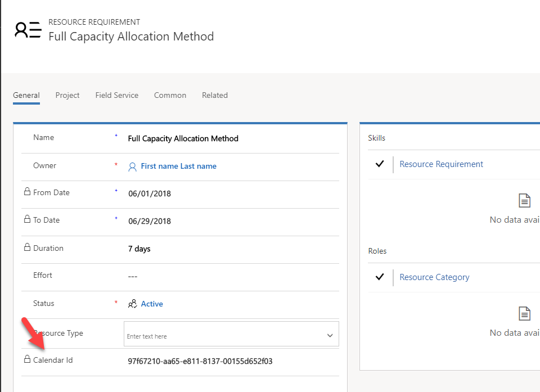The image size is (540, 392).
Task: Click the Calendar Id GUID value
Action: click(x=200, y=361)
